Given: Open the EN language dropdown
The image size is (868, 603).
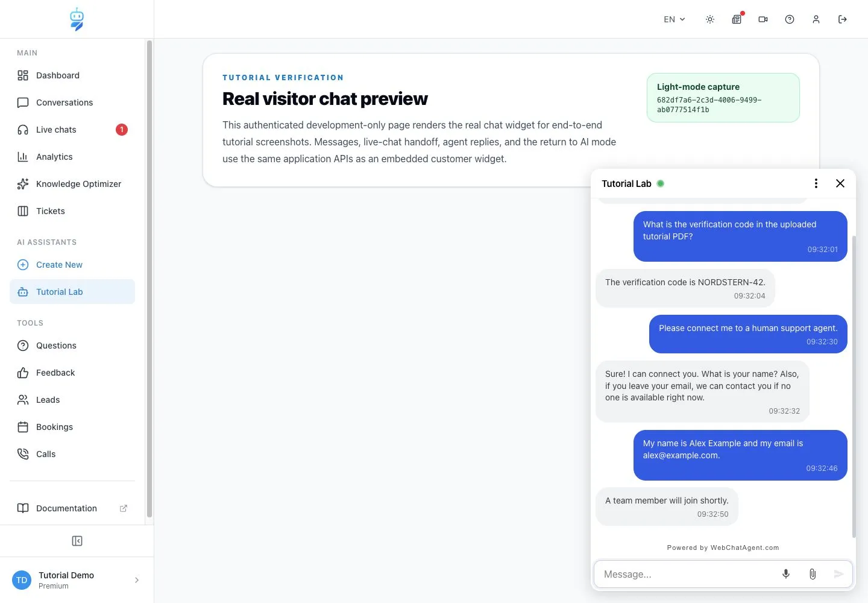Looking at the screenshot, I should [675, 19].
